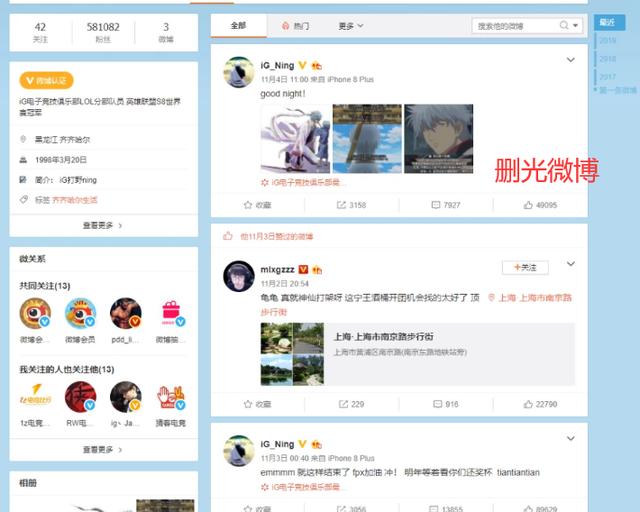Open the 更多 dropdown tab
640x512 pixels.
point(351,26)
